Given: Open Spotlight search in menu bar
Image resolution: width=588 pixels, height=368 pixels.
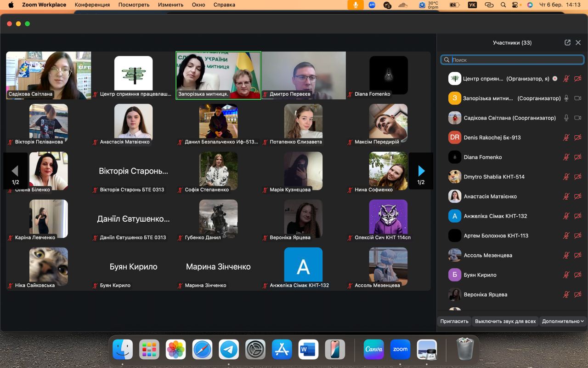Looking at the screenshot, I should 503,5.
